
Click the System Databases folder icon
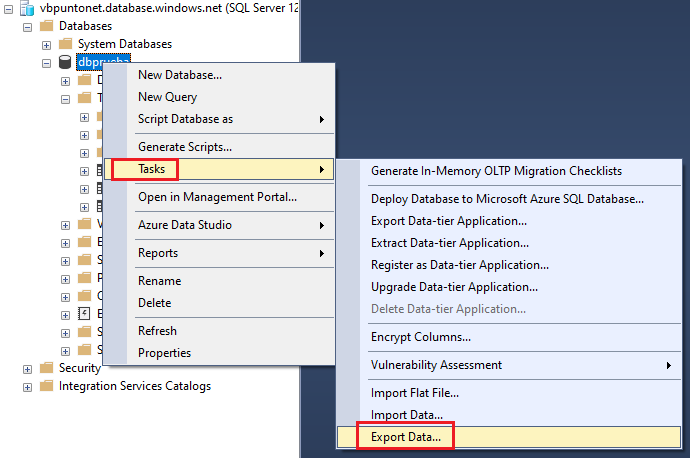[65, 44]
